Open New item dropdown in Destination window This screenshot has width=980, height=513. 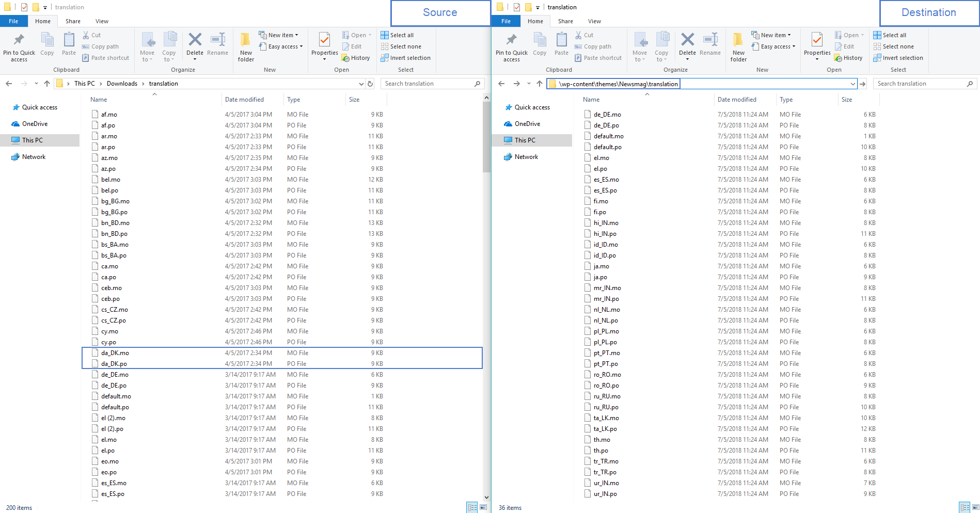pos(771,35)
